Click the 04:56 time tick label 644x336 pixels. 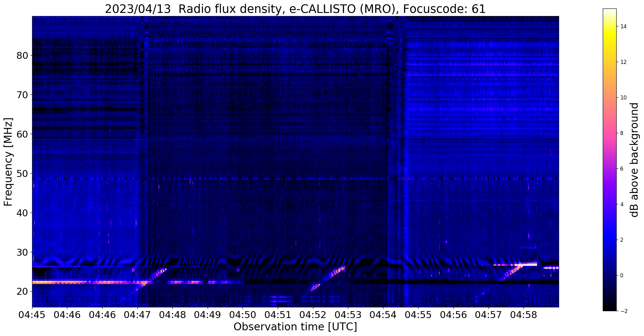(453, 315)
